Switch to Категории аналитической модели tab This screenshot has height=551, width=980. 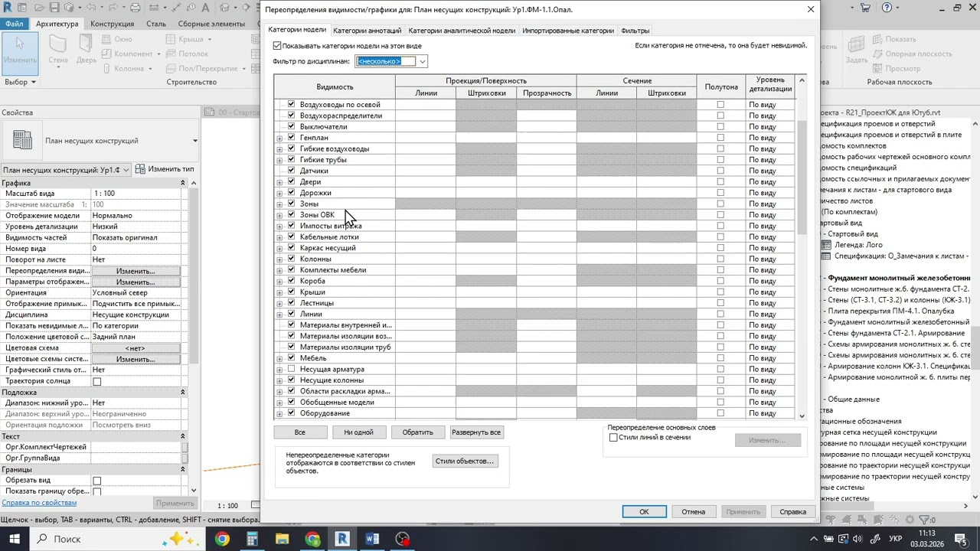tap(462, 31)
